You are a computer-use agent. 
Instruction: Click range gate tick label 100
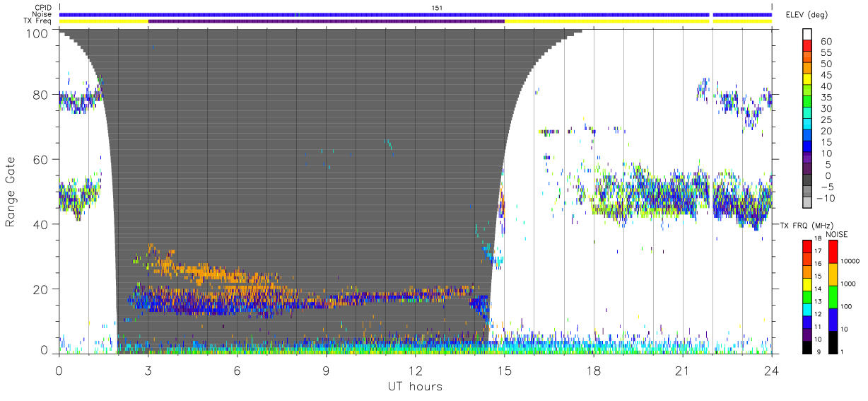[37, 33]
